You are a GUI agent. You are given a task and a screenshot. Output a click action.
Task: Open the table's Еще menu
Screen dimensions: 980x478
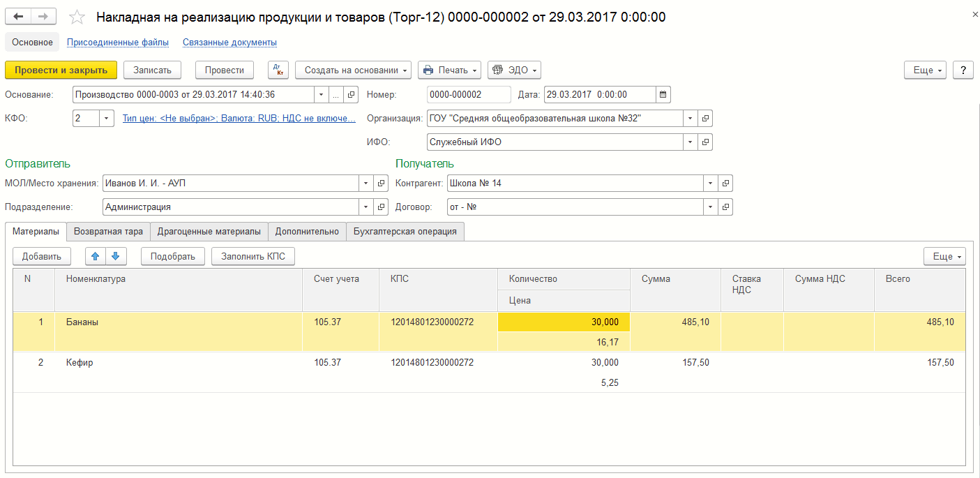[944, 256]
